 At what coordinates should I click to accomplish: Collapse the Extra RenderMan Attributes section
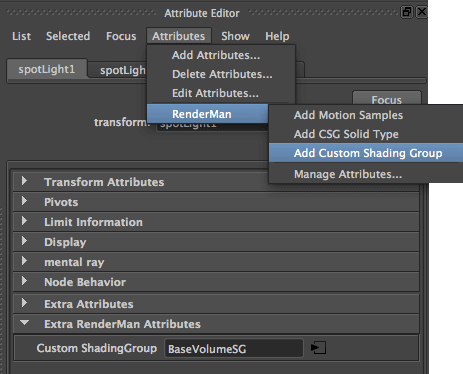coord(216,324)
